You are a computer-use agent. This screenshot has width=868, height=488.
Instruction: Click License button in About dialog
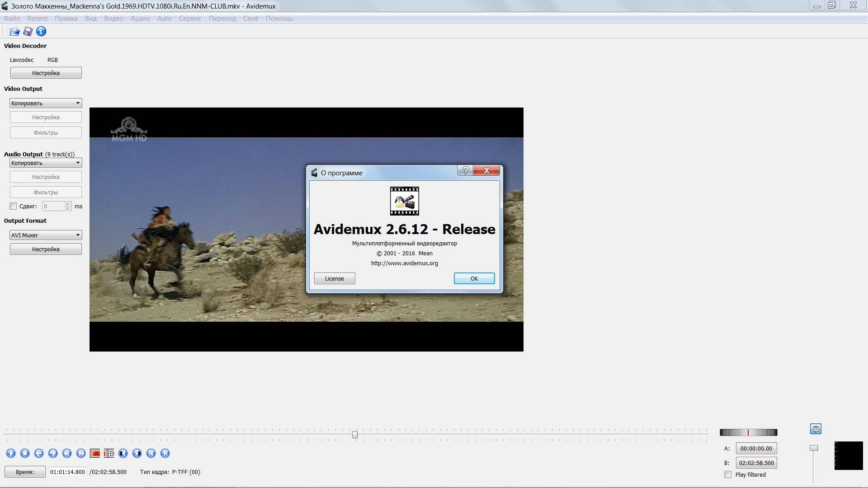(x=335, y=278)
